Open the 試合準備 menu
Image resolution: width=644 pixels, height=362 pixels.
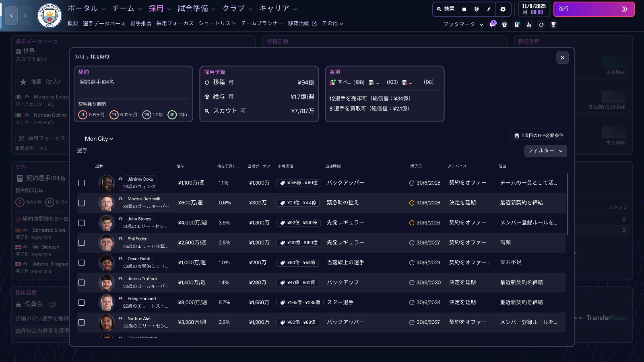[x=196, y=8]
